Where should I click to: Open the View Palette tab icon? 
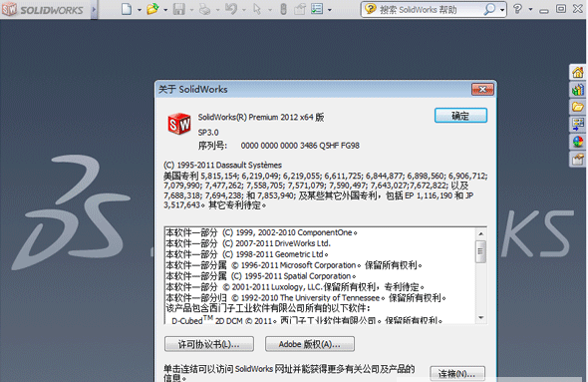(x=577, y=124)
